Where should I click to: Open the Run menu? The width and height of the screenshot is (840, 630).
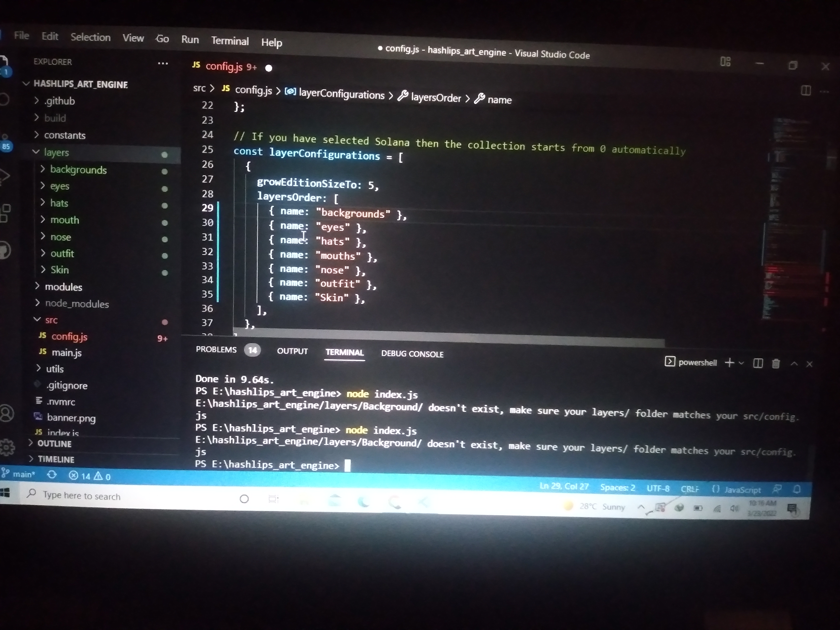190,40
